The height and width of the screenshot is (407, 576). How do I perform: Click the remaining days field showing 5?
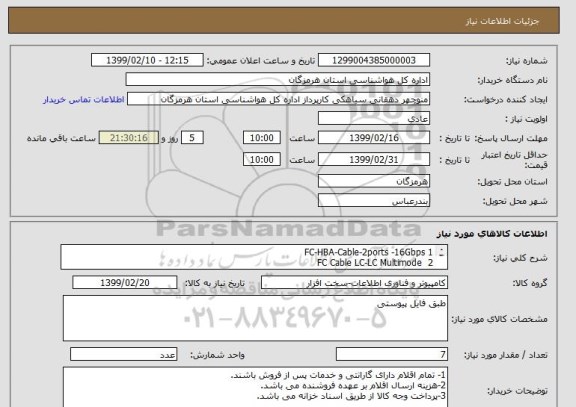point(192,138)
